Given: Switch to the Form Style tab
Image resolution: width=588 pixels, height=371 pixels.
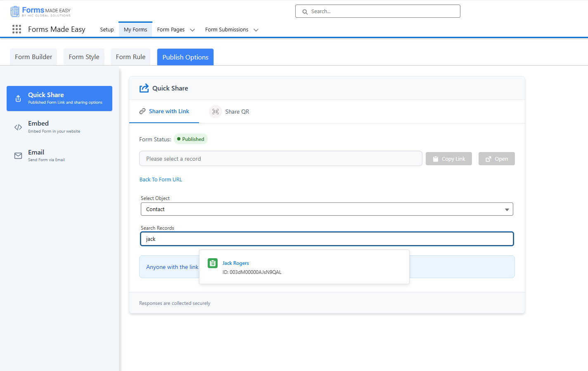Looking at the screenshot, I should [x=84, y=57].
